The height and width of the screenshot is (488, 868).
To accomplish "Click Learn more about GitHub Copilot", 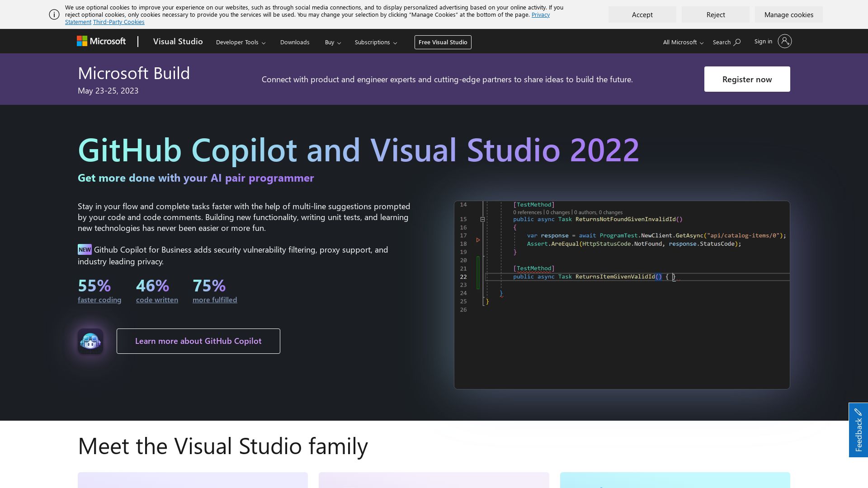I will [x=198, y=341].
